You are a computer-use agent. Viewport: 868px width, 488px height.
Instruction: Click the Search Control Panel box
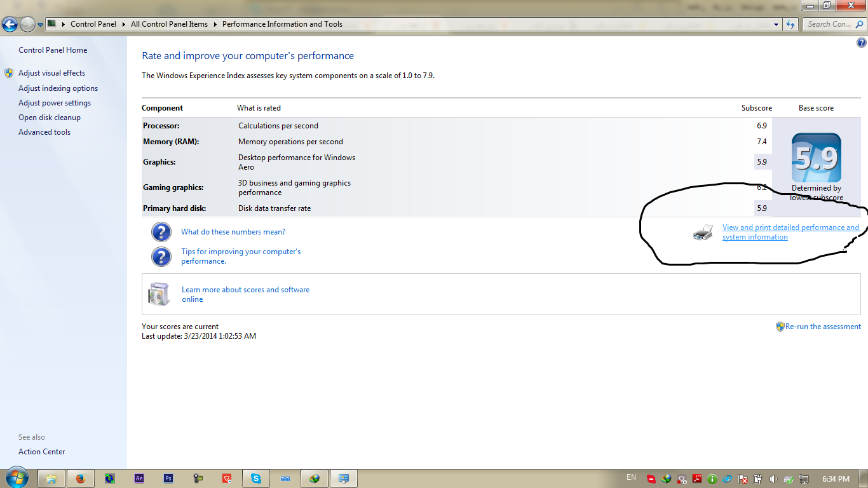coord(834,24)
